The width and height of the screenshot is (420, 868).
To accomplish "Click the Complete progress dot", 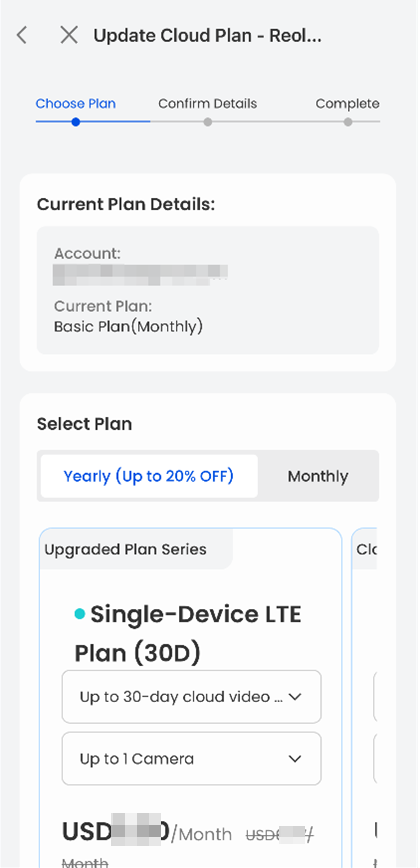I will pyautogui.click(x=348, y=122).
